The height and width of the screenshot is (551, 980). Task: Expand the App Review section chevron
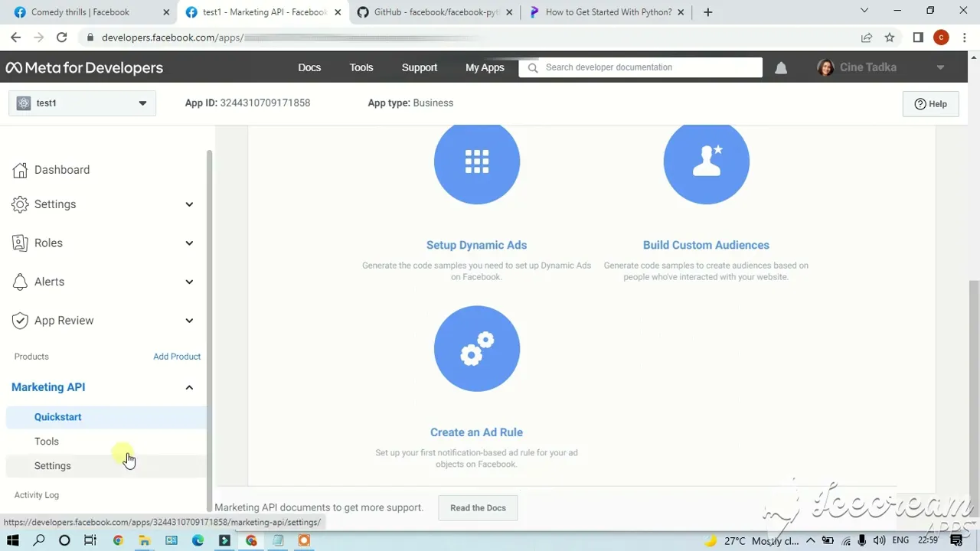[x=189, y=321]
